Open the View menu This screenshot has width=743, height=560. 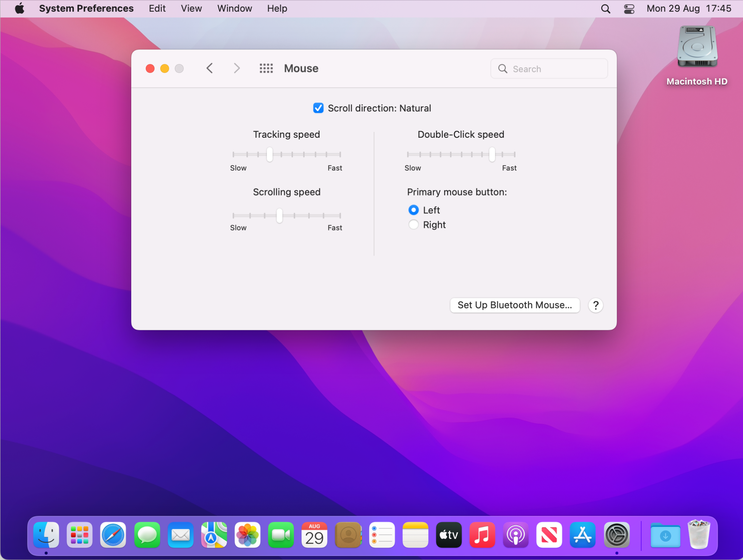[x=191, y=8]
